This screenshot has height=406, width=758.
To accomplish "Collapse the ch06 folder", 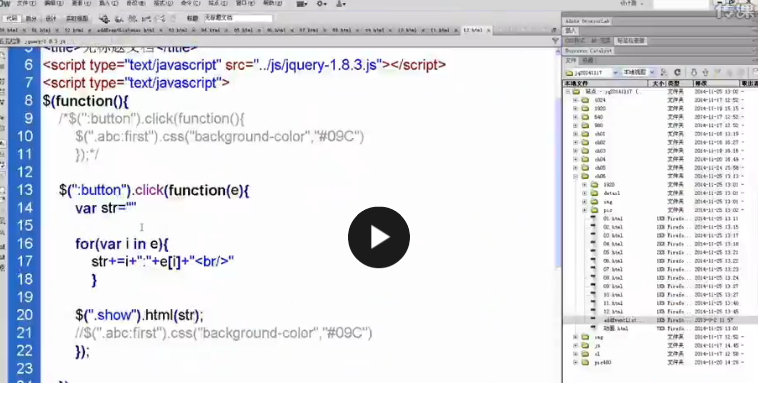I will [x=575, y=176].
